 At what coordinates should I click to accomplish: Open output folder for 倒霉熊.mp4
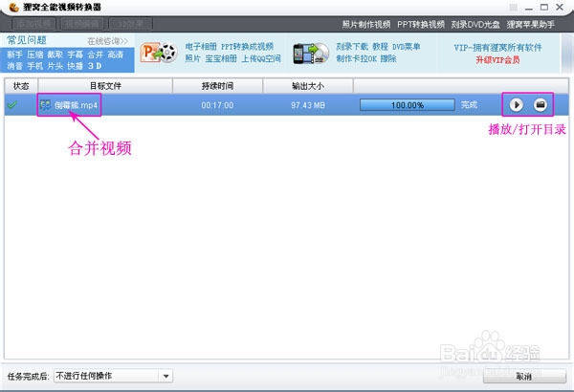tap(541, 105)
